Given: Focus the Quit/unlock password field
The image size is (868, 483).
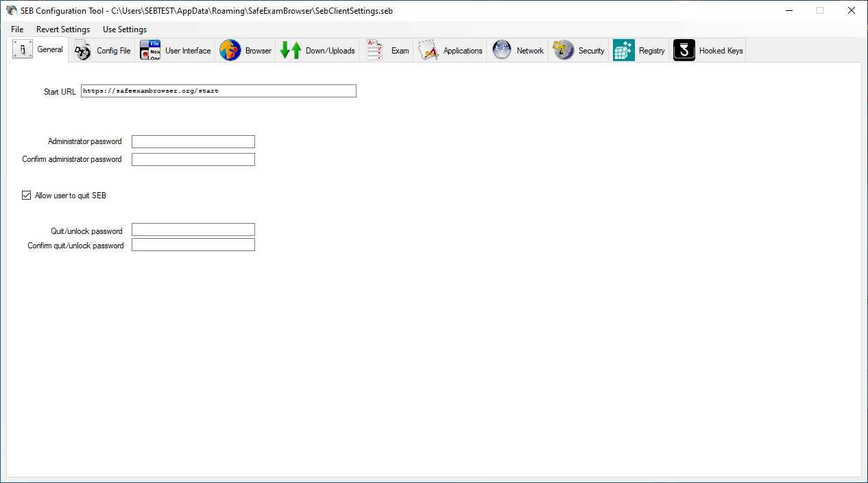Looking at the screenshot, I should point(193,230).
